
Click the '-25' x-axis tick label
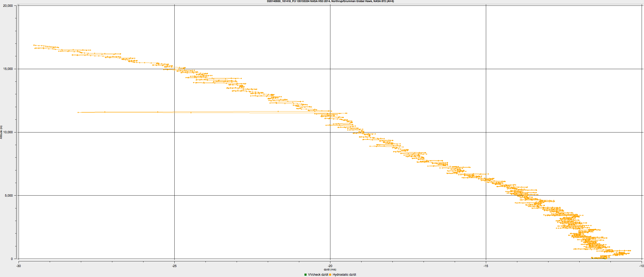174,266
